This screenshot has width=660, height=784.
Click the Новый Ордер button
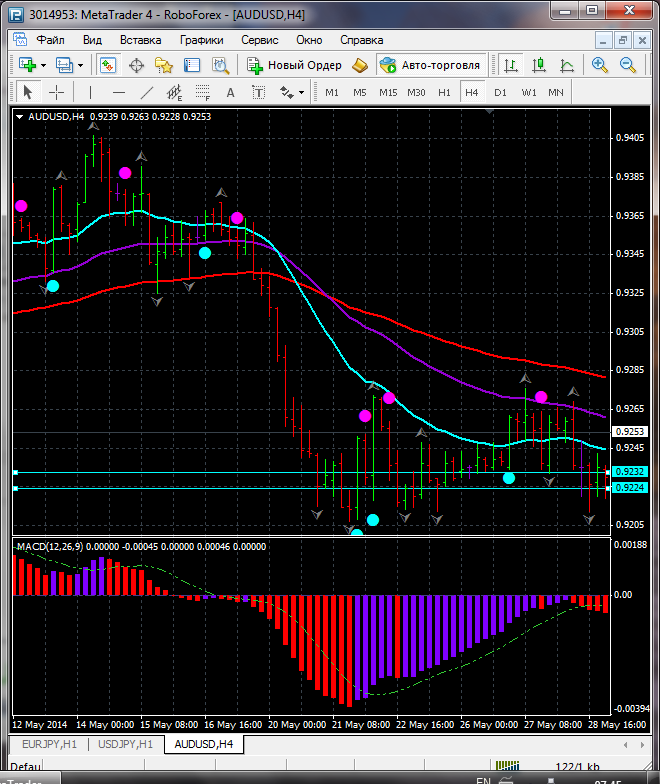[x=294, y=66]
